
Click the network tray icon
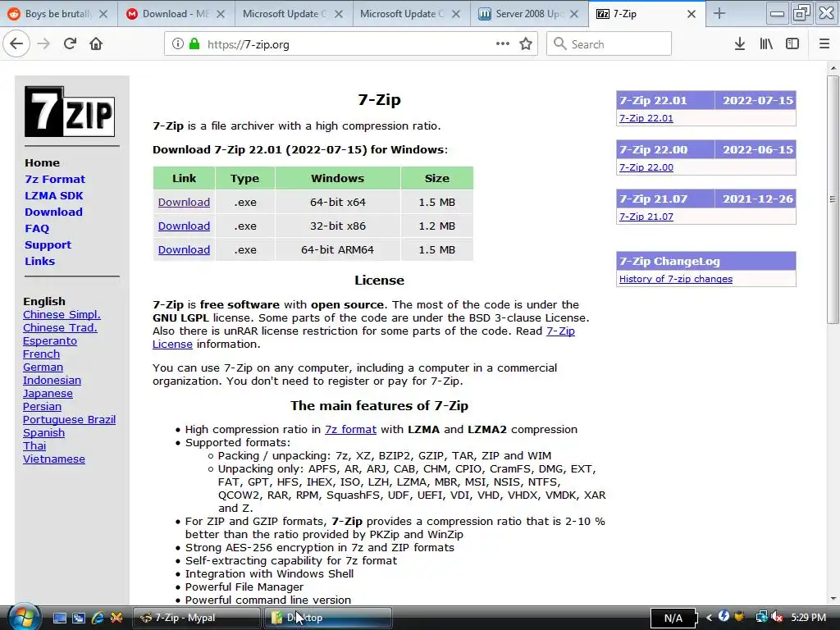(761, 617)
